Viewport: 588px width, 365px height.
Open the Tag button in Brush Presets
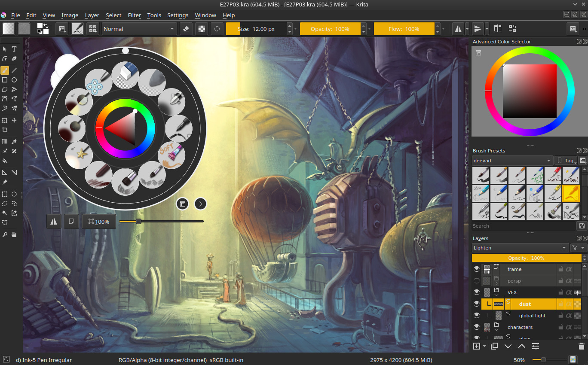[x=566, y=161]
